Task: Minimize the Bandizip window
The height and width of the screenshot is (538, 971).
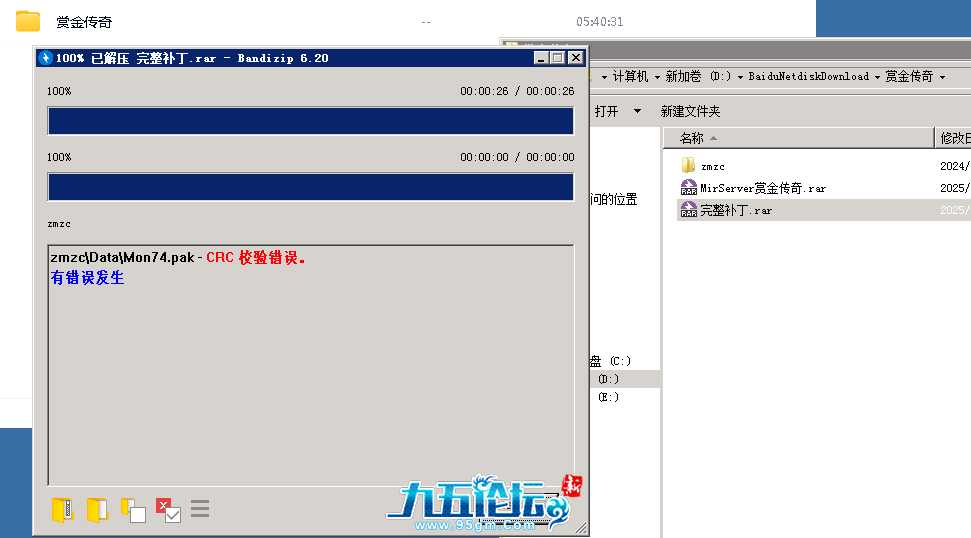Action: [541, 58]
